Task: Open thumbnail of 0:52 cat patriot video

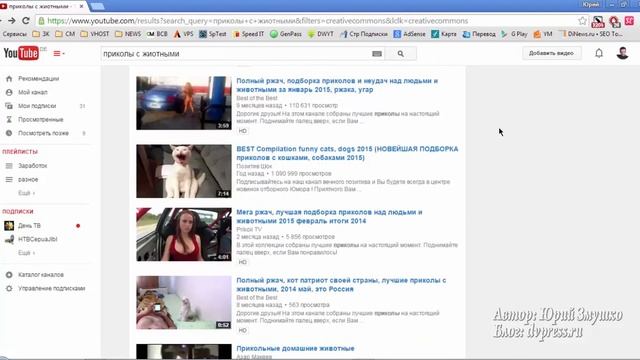Action: coord(184,302)
